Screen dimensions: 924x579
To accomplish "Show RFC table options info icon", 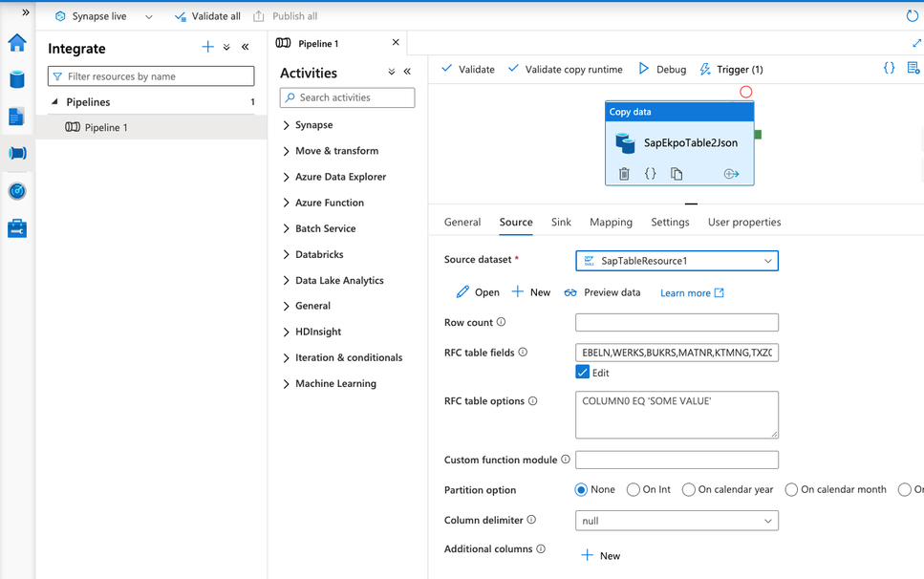I will click(533, 401).
